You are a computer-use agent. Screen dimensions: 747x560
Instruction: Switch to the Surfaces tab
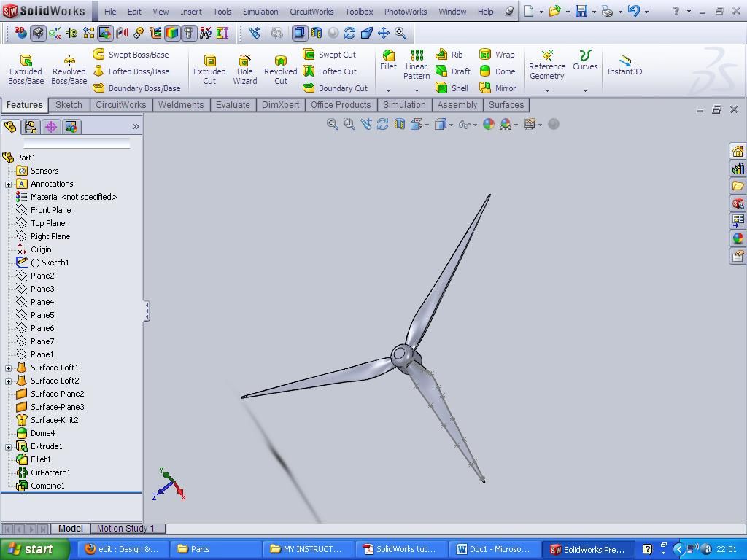[x=506, y=105]
